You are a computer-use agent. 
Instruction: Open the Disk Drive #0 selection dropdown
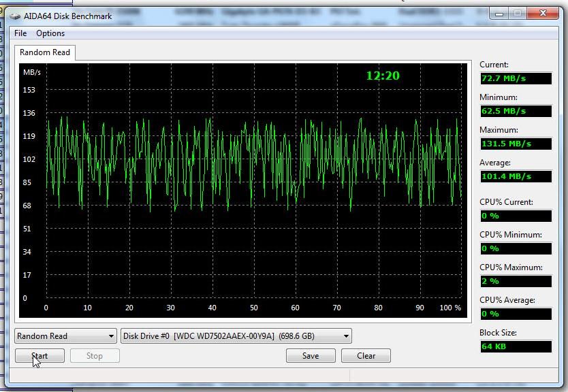(x=236, y=336)
